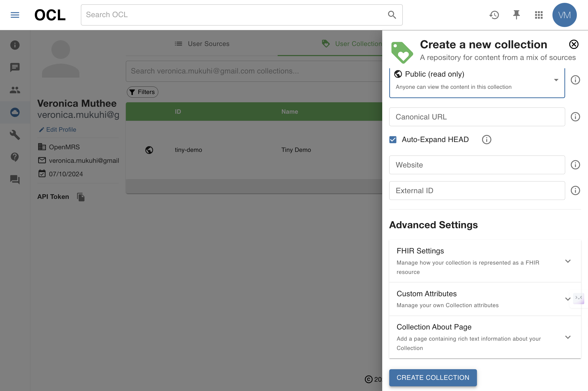This screenshot has height=391, width=588.
Task: Click the VM user avatar
Action: 564,15
